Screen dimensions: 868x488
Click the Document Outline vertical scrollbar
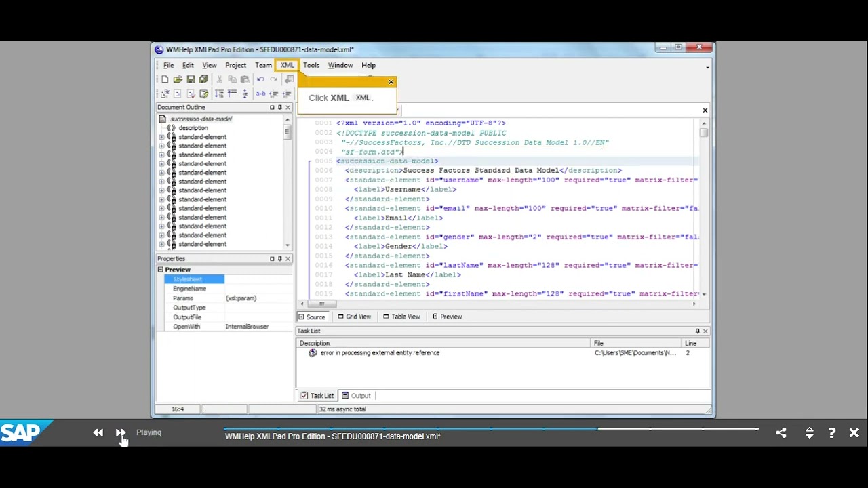tap(288, 182)
